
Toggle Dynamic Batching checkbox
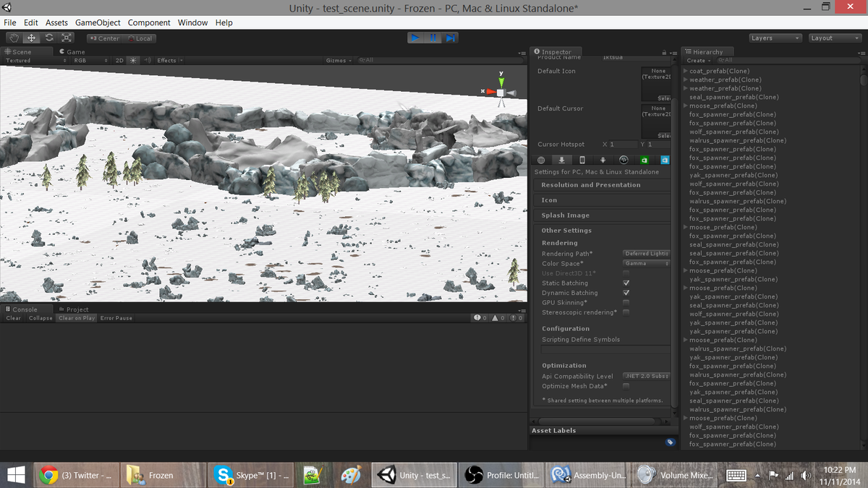626,293
